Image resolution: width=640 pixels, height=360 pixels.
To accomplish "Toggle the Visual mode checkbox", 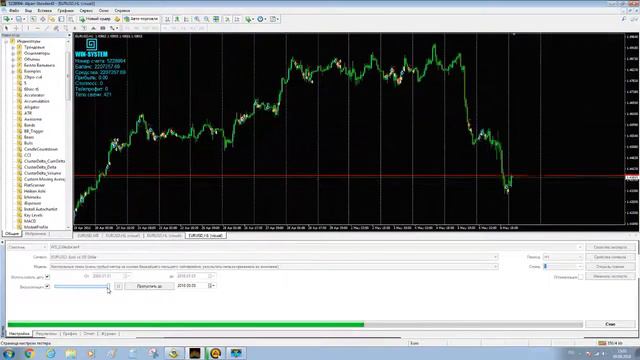I will click(47, 287).
